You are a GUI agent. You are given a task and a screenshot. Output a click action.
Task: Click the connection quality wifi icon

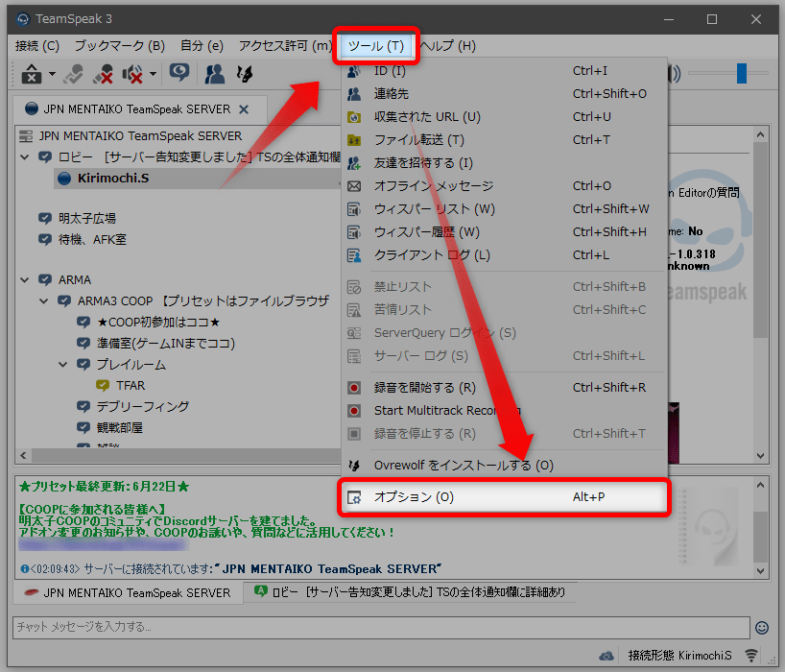(751, 655)
